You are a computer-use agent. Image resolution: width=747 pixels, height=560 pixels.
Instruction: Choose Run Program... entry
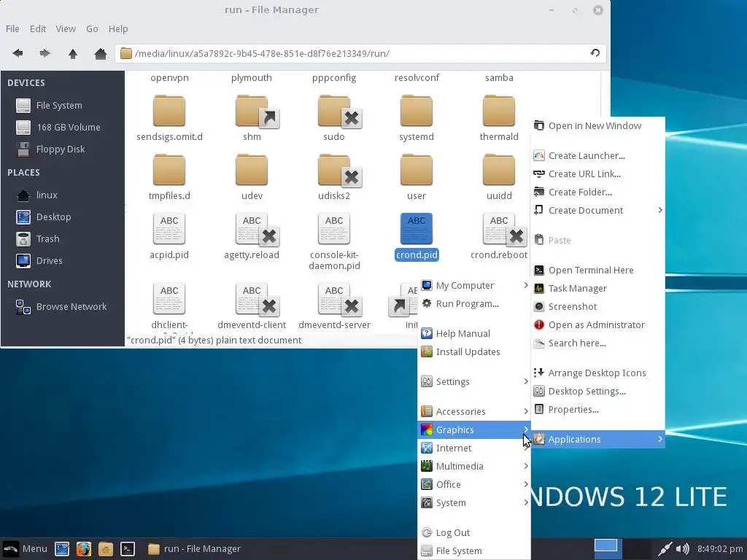click(474, 303)
